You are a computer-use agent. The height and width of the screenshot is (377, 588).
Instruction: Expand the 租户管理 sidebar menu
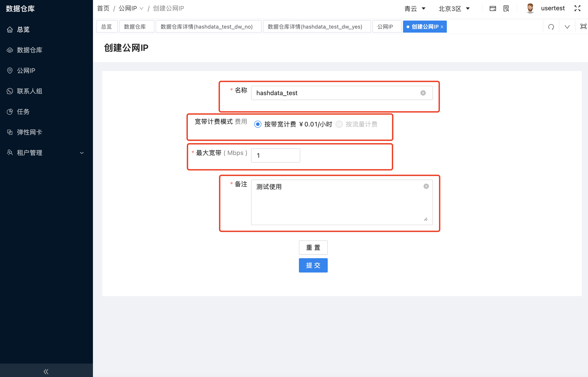tap(29, 153)
